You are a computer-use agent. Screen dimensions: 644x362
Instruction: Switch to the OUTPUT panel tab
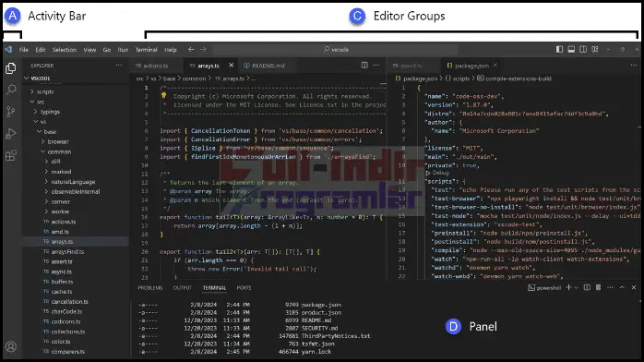click(x=183, y=287)
